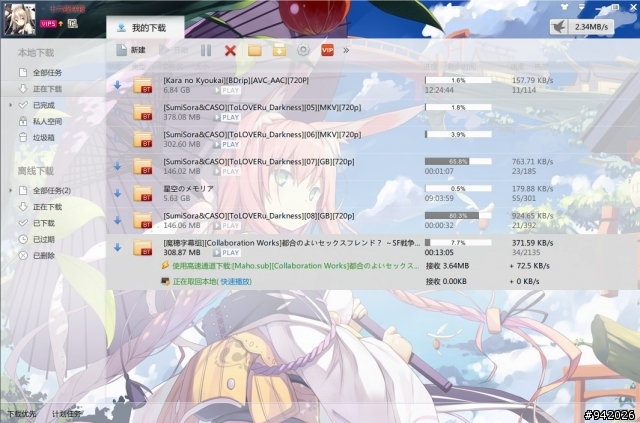Click the BT folder icon of ToLOVERu [05]
640x423 pixels.
[x=142, y=112]
